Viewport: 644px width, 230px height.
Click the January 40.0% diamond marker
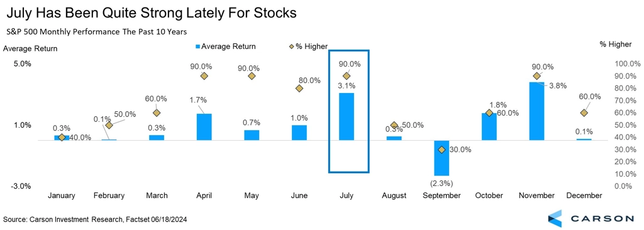[62, 137]
